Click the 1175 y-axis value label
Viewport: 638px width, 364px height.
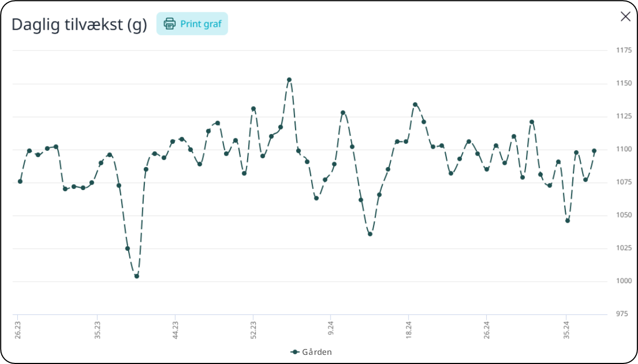click(x=623, y=50)
